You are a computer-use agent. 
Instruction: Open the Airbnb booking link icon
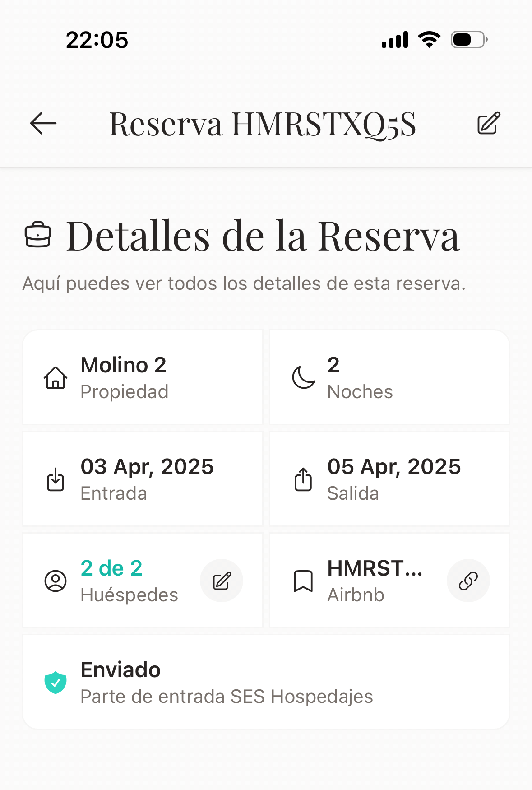point(468,581)
